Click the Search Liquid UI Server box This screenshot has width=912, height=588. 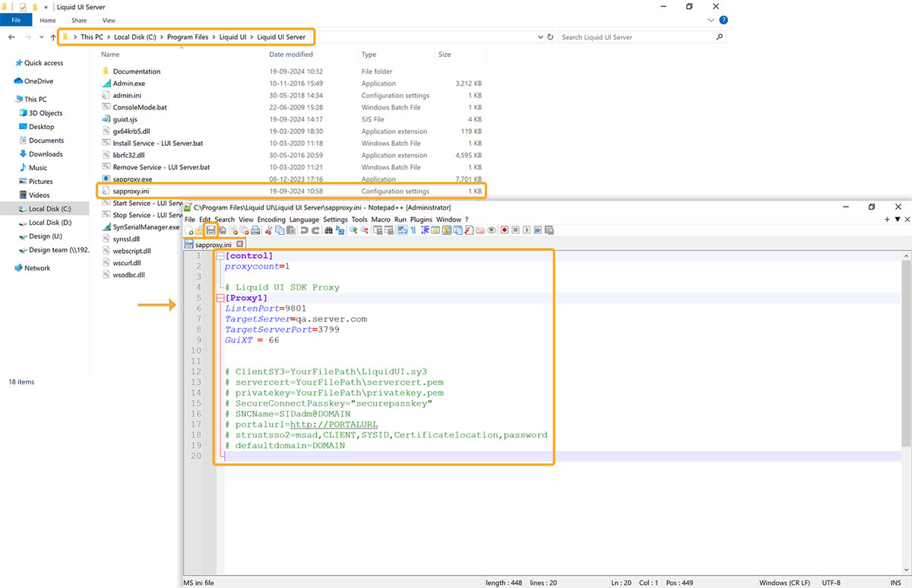(642, 37)
